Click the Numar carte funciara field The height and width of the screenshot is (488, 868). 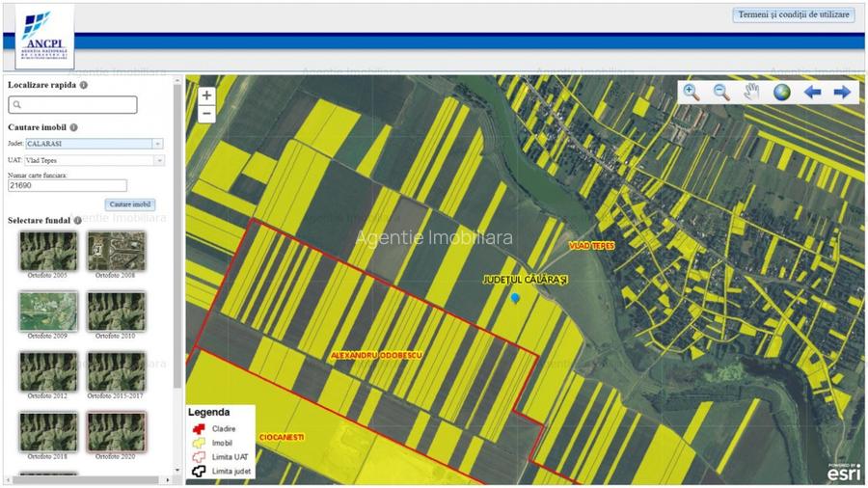click(x=68, y=185)
